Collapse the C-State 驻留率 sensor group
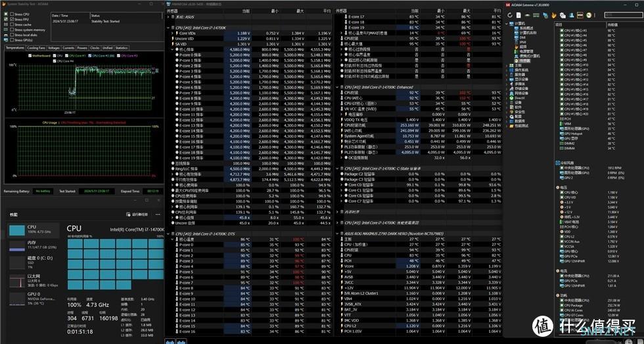The width and height of the screenshot is (644, 344). [337, 168]
